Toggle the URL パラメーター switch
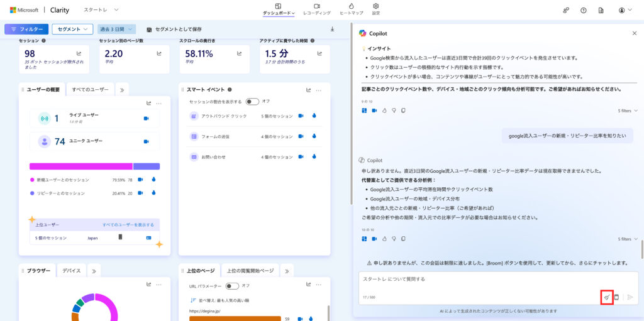 point(232,286)
